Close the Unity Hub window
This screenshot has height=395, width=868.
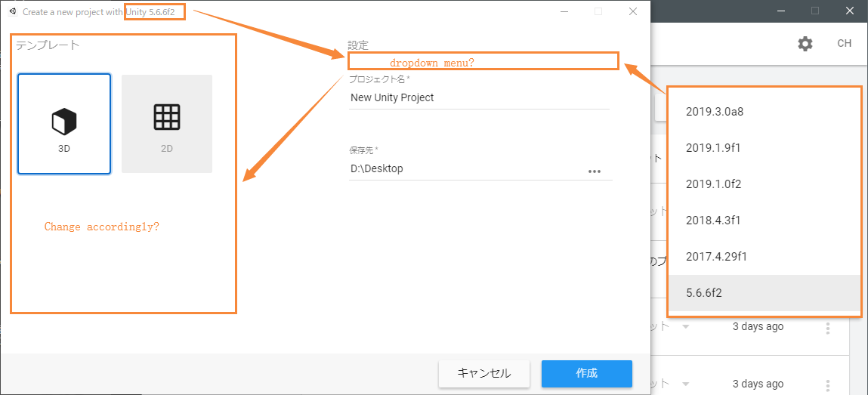tap(850, 11)
